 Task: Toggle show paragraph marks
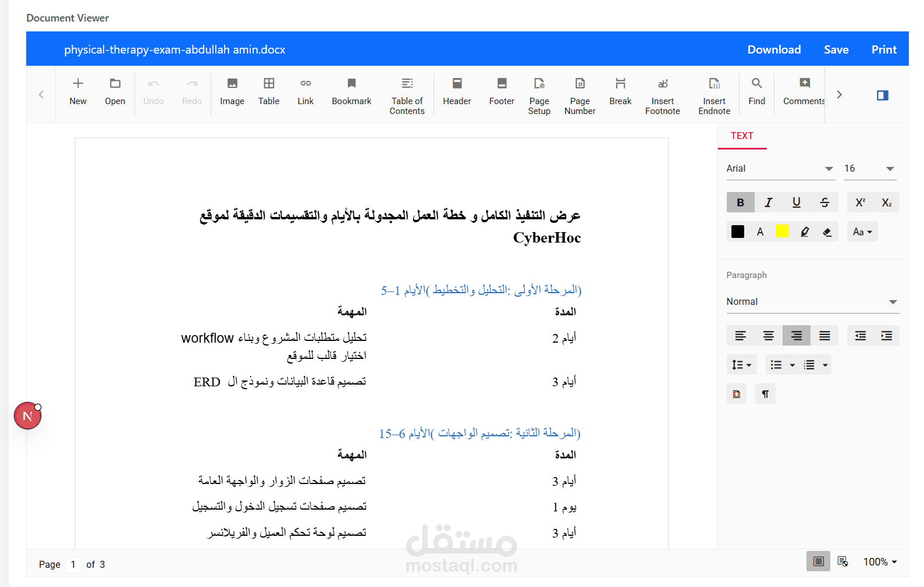tap(765, 394)
